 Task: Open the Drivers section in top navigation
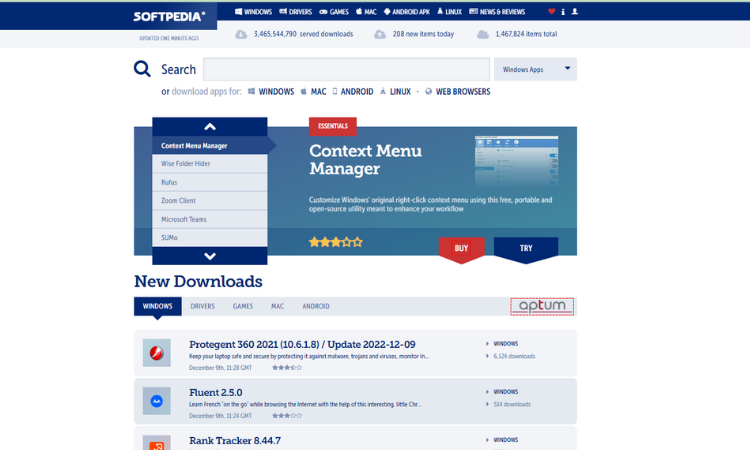click(x=296, y=12)
